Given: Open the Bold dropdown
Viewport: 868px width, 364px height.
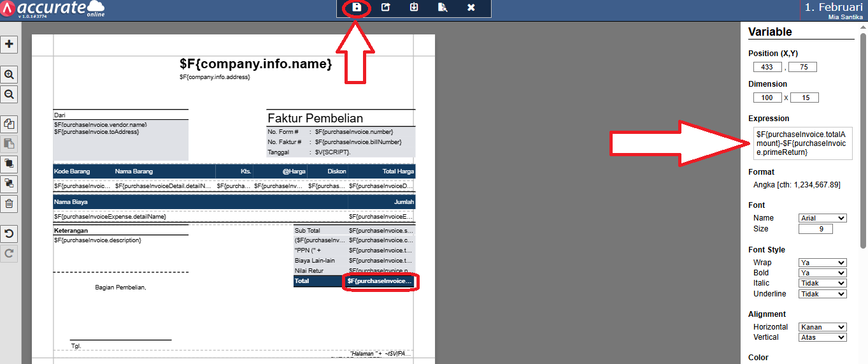Looking at the screenshot, I should coord(822,273).
